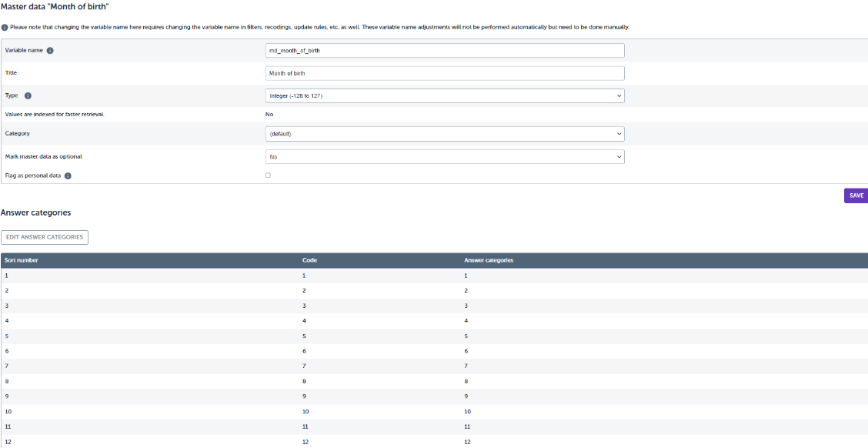Select the table row with code 1

(x=434, y=276)
